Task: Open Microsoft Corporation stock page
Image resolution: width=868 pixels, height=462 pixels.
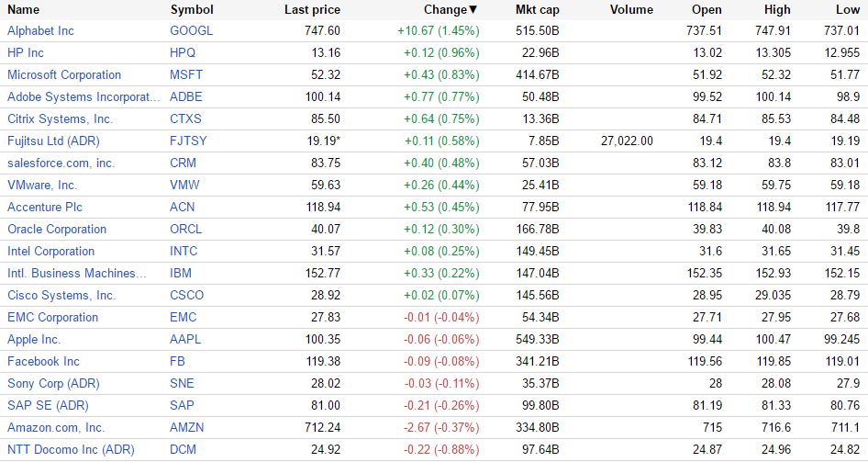Action: pyautogui.click(x=64, y=74)
